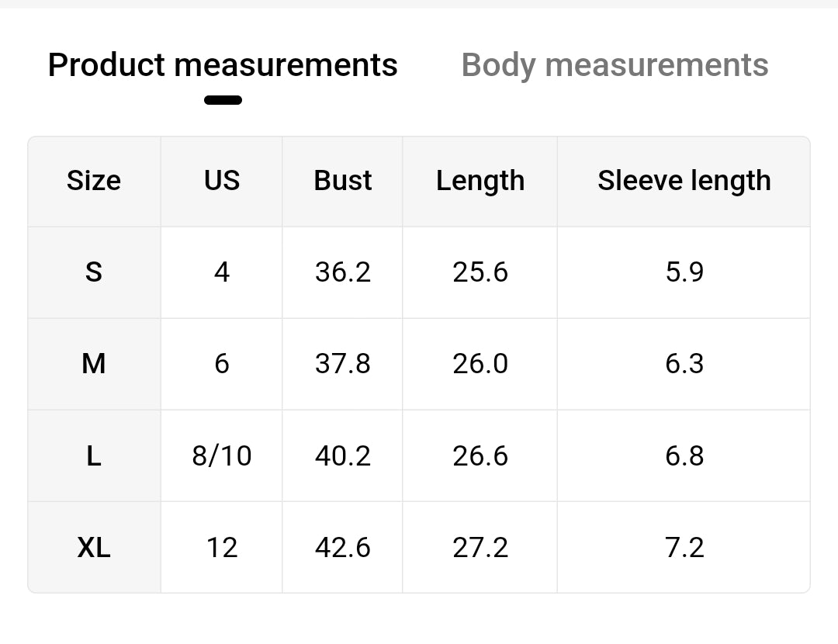Select the US size 12 cell

(222, 548)
